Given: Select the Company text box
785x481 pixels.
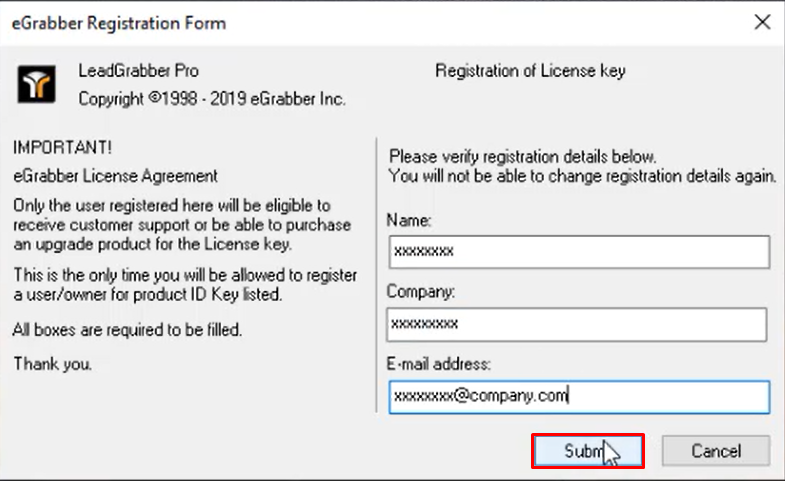Looking at the screenshot, I should [x=577, y=324].
